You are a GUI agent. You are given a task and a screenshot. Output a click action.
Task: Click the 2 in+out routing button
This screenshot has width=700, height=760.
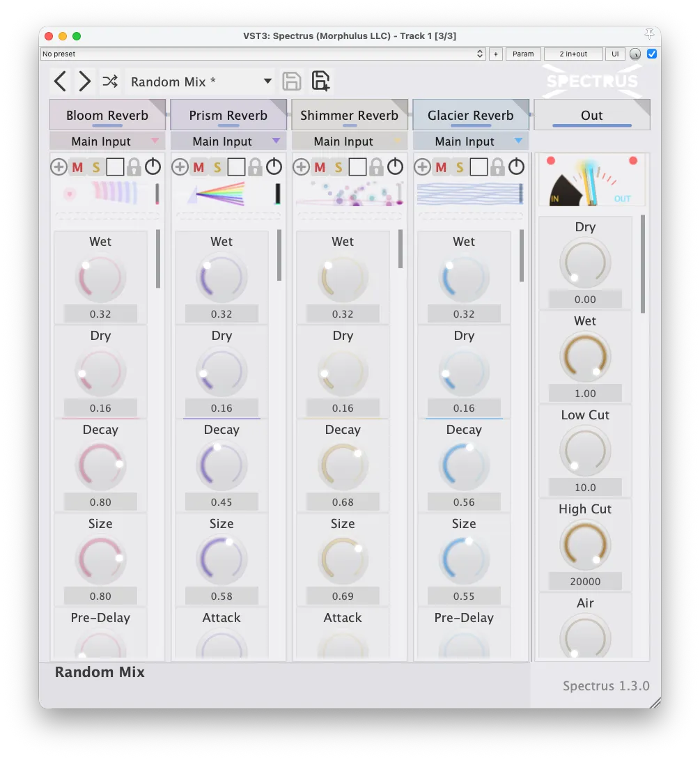pos(573,54)
